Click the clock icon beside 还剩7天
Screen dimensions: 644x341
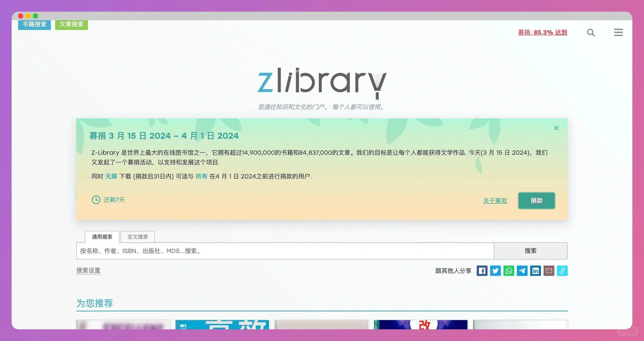pyautogui.click(x=96, y=200)
